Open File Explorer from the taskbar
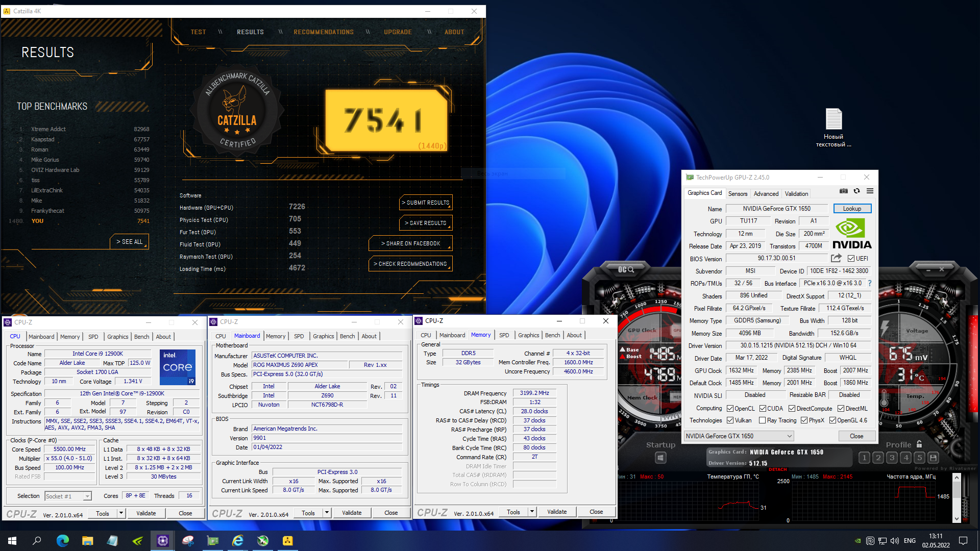 (87, 541)
